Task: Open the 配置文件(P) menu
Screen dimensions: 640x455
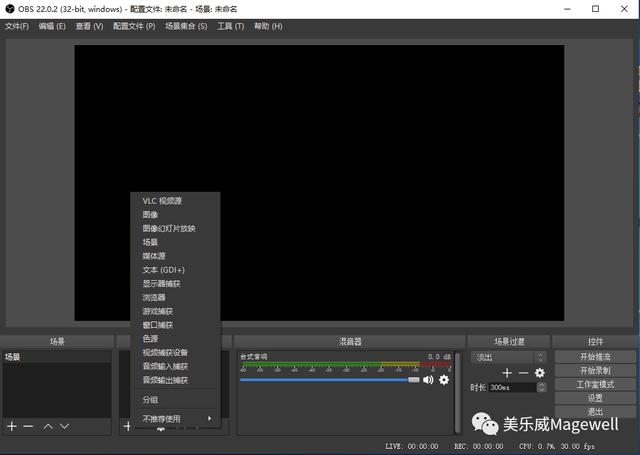Action: pyautogui.click(x=134, y=26)
